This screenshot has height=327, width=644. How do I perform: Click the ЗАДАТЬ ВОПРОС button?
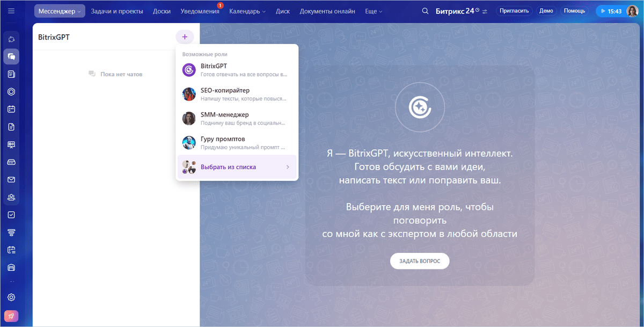420,260
